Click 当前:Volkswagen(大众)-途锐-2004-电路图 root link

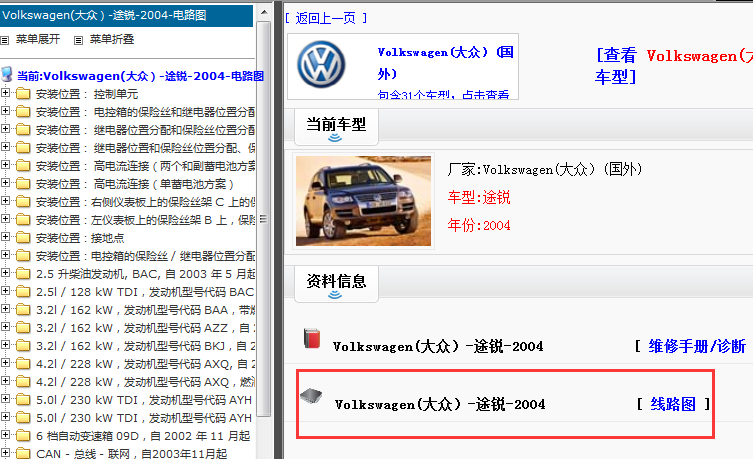[x=140, y=76]
